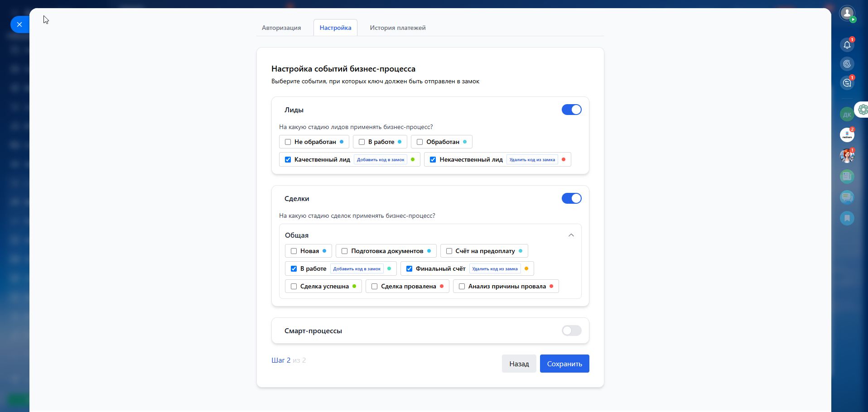
Task: Open the green flower widget icon
Action: 863,110
